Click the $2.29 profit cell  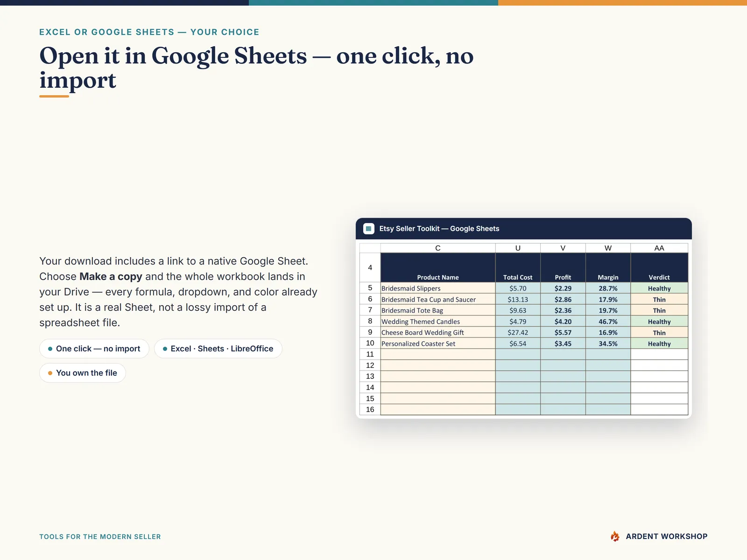(x=563, y=288)
